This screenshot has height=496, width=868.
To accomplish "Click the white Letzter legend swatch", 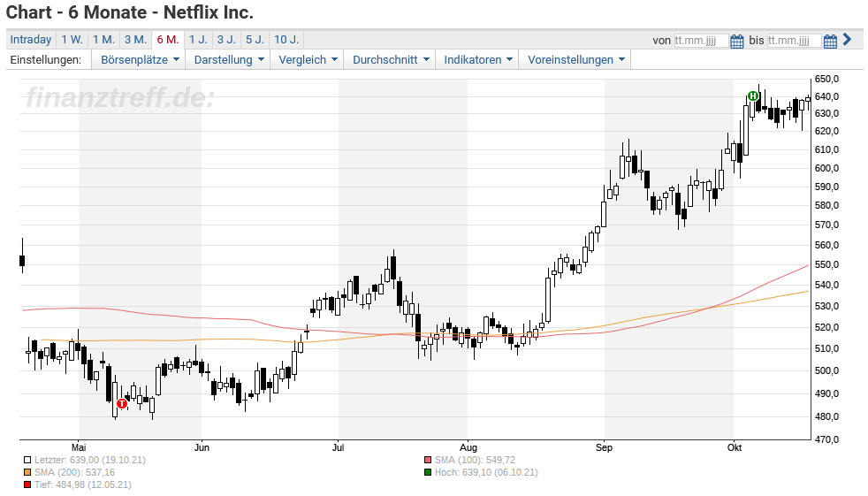I will 27,460.
